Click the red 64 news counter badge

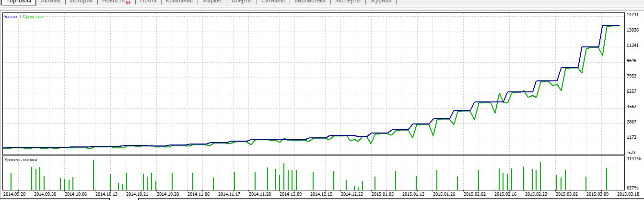pos(128,3)
